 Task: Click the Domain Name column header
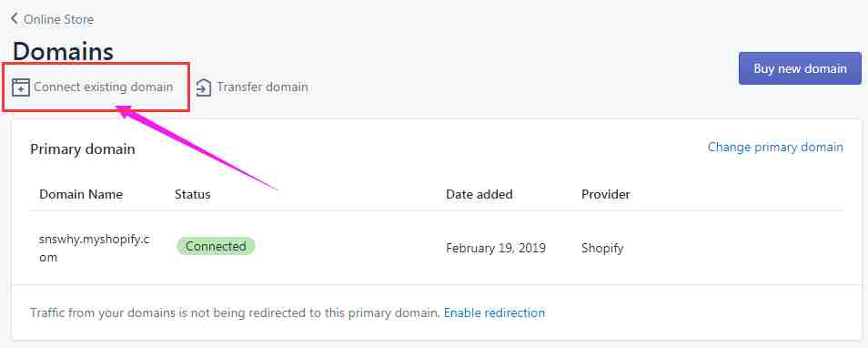(x=81, y=195)
